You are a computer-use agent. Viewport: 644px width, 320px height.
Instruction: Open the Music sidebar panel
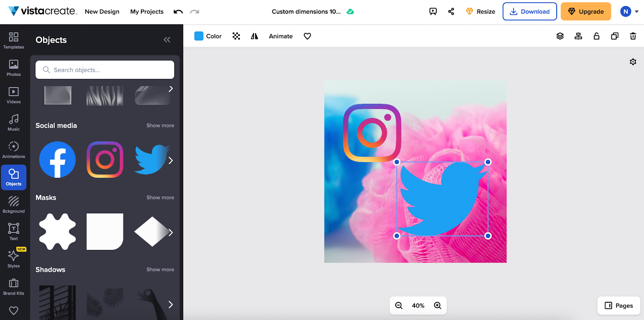(14, 123)
